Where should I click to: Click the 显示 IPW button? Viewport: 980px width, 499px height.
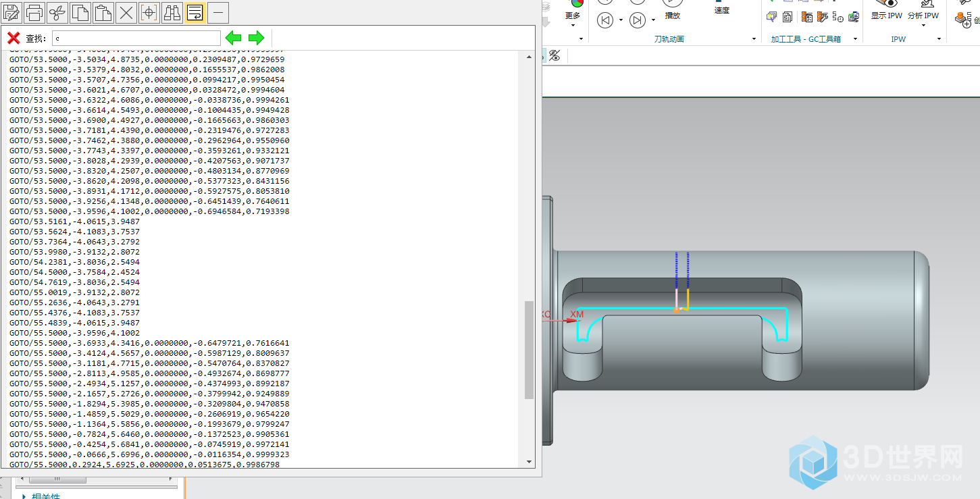coord(887,11)
